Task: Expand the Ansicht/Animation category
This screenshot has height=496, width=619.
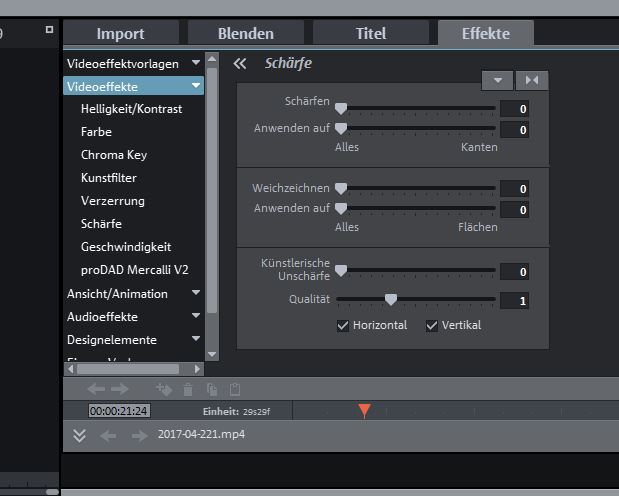Action: [196, 294]
